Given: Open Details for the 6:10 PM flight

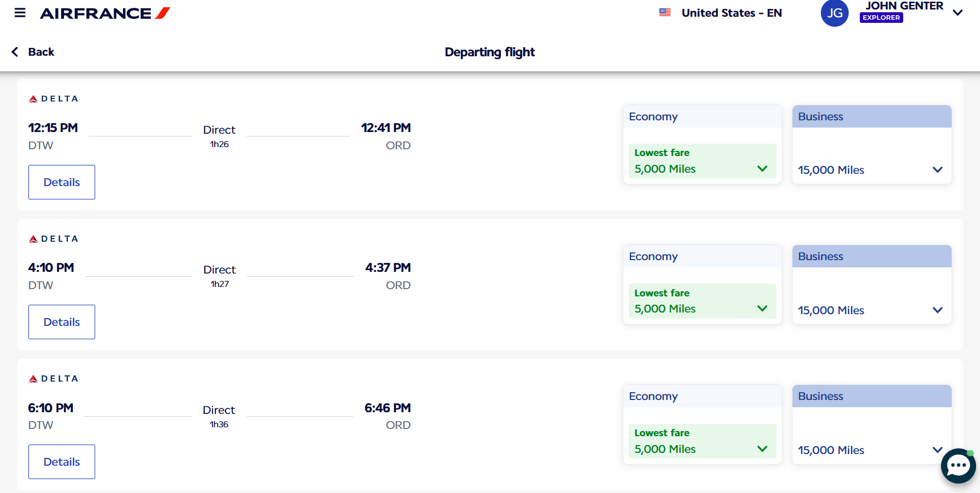Looking at the screenshot, I should click(62, 462).
